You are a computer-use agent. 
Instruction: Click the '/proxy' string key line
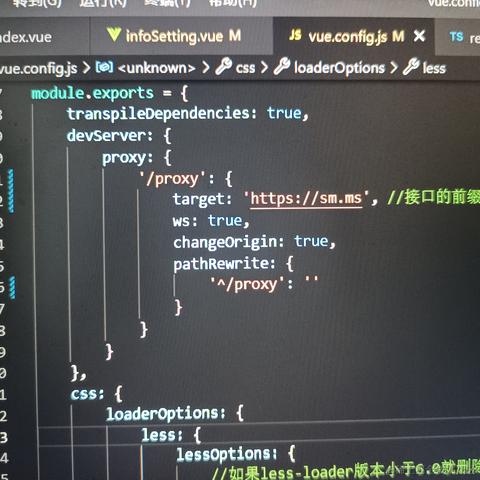(x=186, y=179)
